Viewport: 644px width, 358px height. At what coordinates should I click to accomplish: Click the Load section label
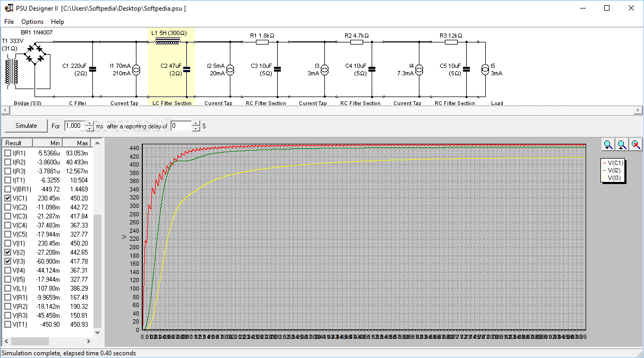point(497,103)
